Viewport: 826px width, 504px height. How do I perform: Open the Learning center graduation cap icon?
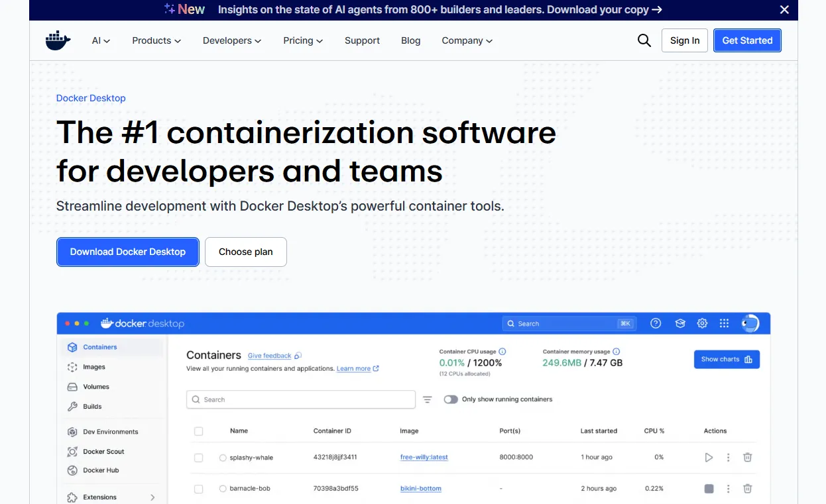click(680, 323)
